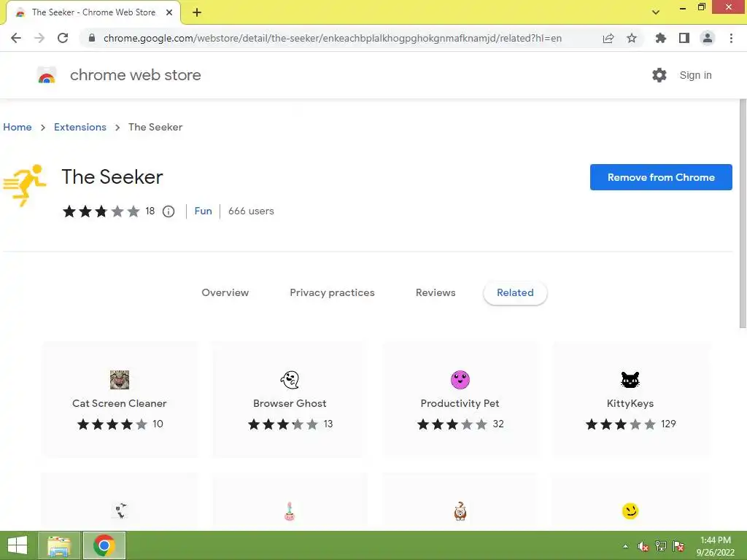Open the Chrome profile avatar
Screen dimensions: 747x560
point(708,38)
